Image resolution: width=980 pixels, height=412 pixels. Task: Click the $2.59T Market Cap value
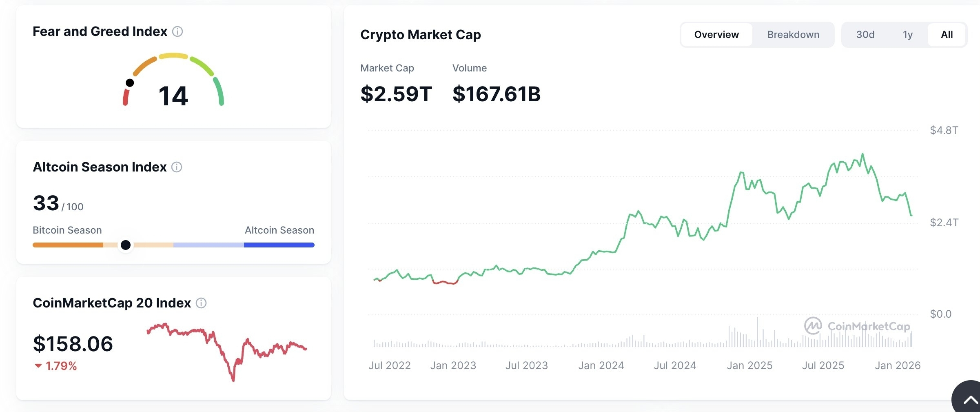pyautogui.click(x=396, y=94)
